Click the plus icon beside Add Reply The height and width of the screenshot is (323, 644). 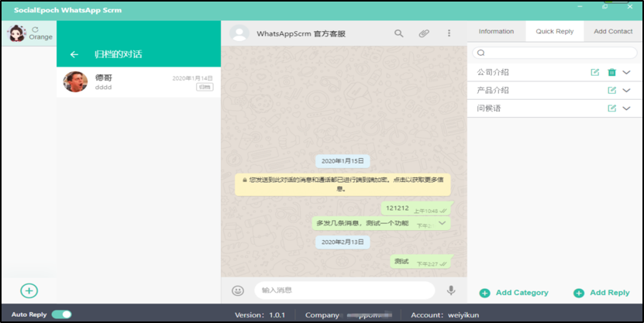click(579, 293)
